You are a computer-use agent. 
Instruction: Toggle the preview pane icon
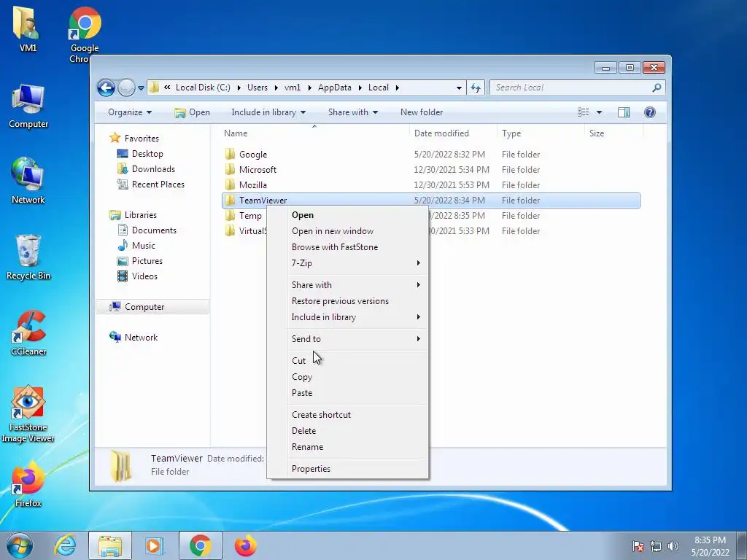click(x=624, y=112)
